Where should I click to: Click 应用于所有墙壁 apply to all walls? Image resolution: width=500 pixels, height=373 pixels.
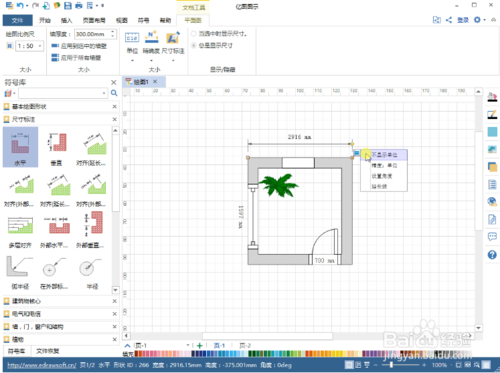click(x=76, y=58)
